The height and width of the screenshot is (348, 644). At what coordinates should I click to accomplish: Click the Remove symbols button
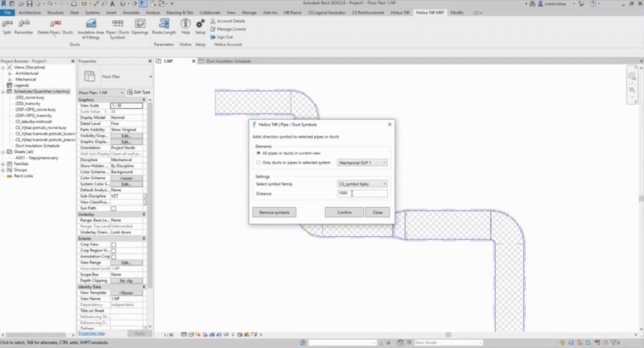coord(274,212)
